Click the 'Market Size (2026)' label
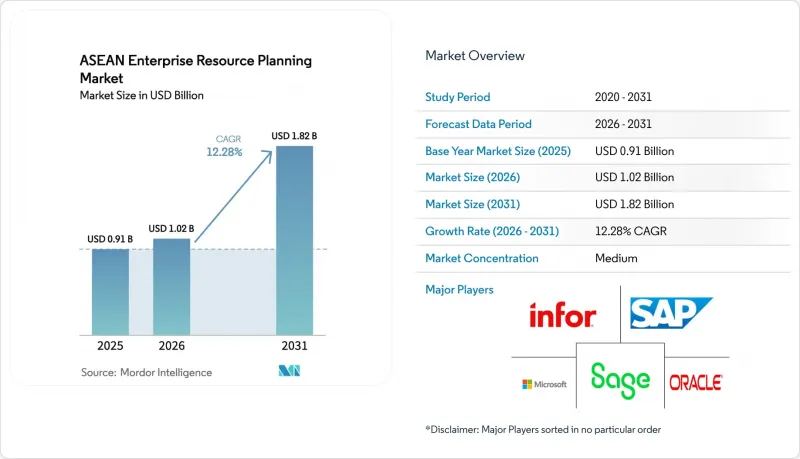The height and width of the screenshot is (459, 800). pyautogui.click(x=472, y=177)
